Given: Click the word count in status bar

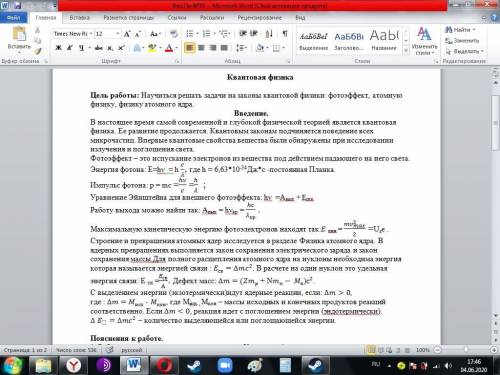Looking at the screenshot, I should tap(76, 350).
